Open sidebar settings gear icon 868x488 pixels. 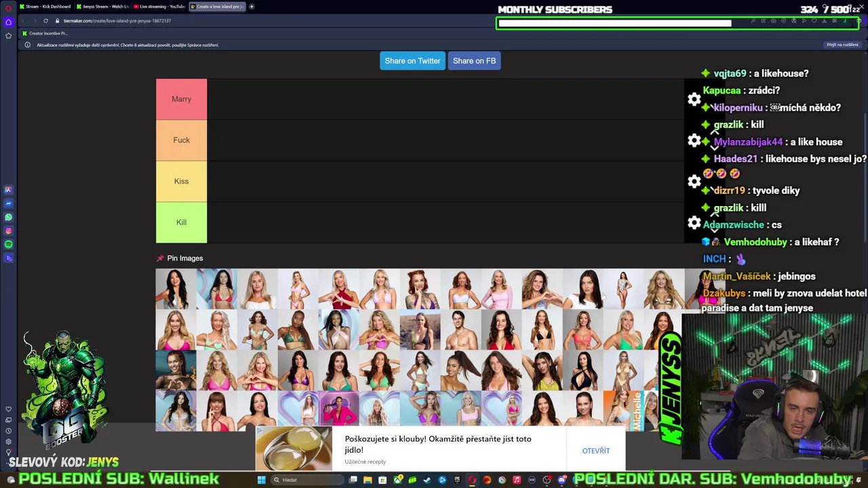[8, 441]
